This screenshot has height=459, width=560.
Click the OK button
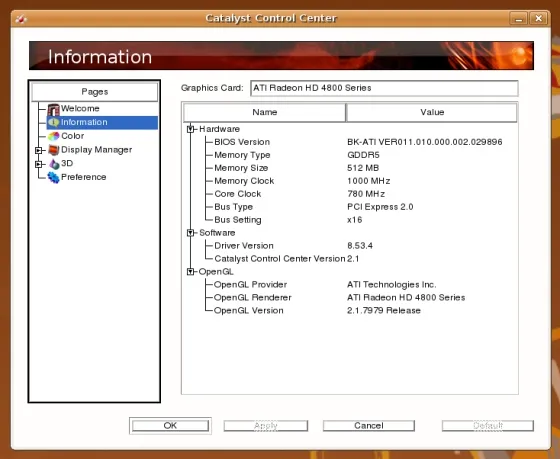(x=170, y=425)
